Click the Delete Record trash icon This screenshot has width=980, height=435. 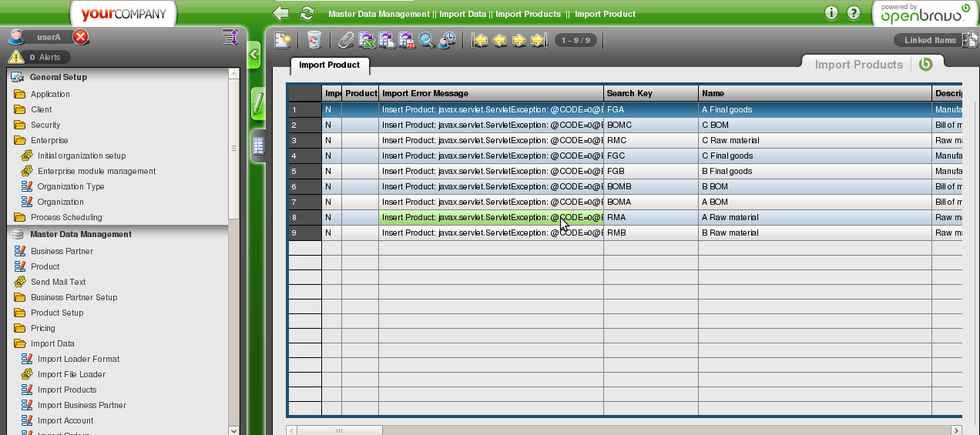point(314,40)
